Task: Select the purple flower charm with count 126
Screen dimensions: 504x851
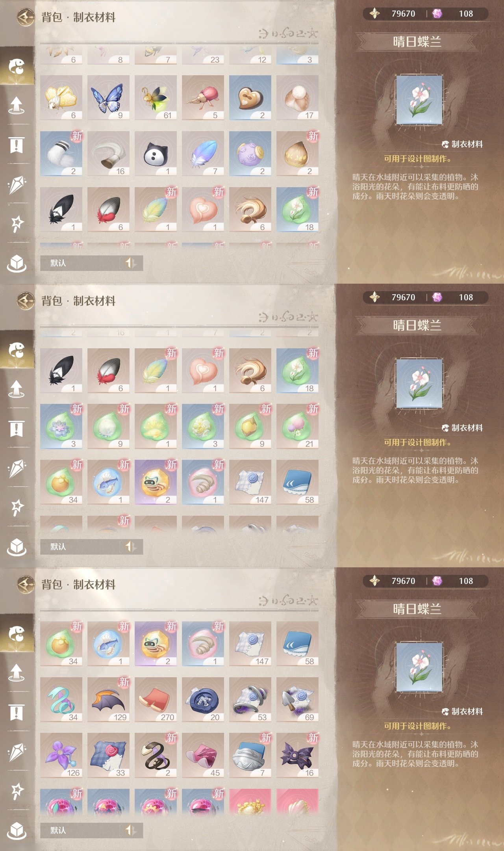Action: click(x=61, y=755)
